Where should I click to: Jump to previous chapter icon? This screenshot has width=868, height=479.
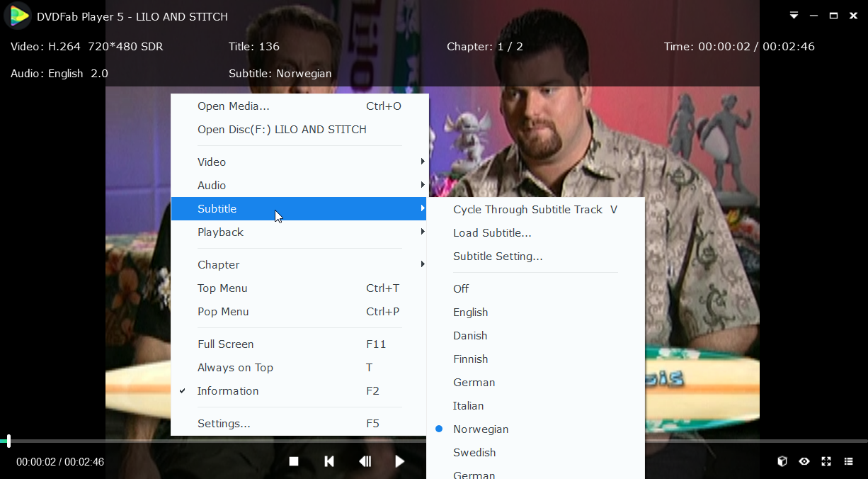[329, 461]
